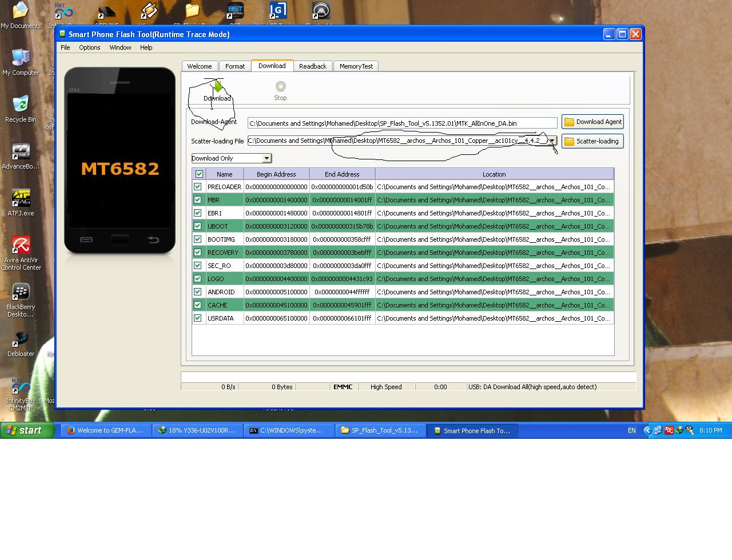Launch the LG tool desktop shortcut
This screenshot has height=560, width=732.
(x=278, y=11)
